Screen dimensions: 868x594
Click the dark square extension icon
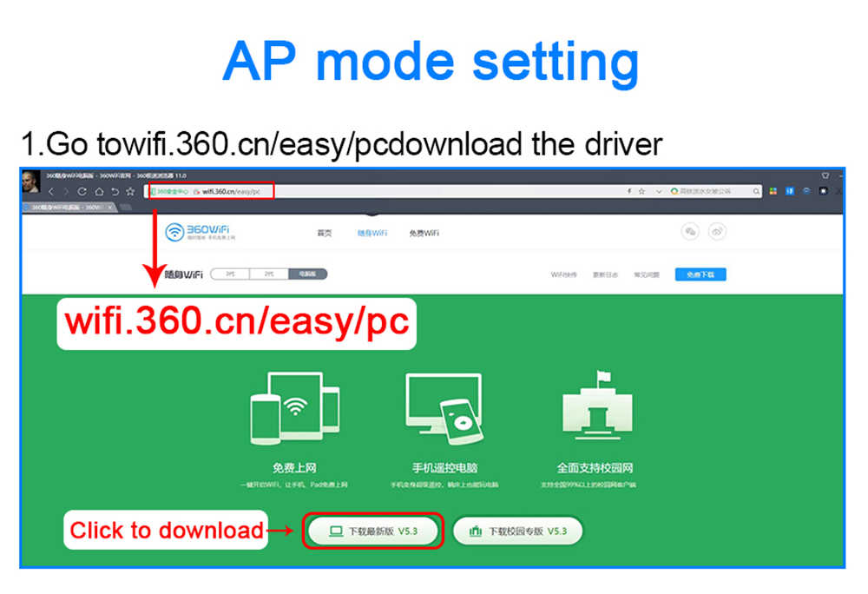[824, 191]
